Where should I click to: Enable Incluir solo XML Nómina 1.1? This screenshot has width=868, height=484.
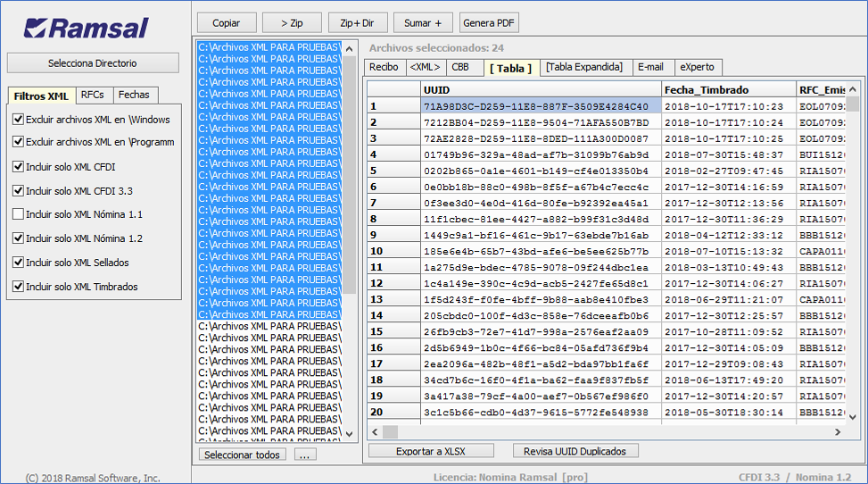(x=18, y=214)
